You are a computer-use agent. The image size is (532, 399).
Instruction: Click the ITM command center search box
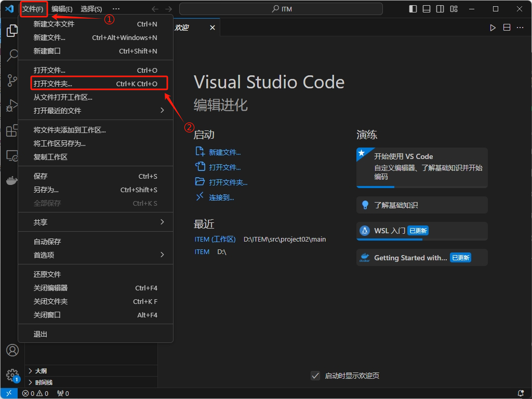click(281, 9)
